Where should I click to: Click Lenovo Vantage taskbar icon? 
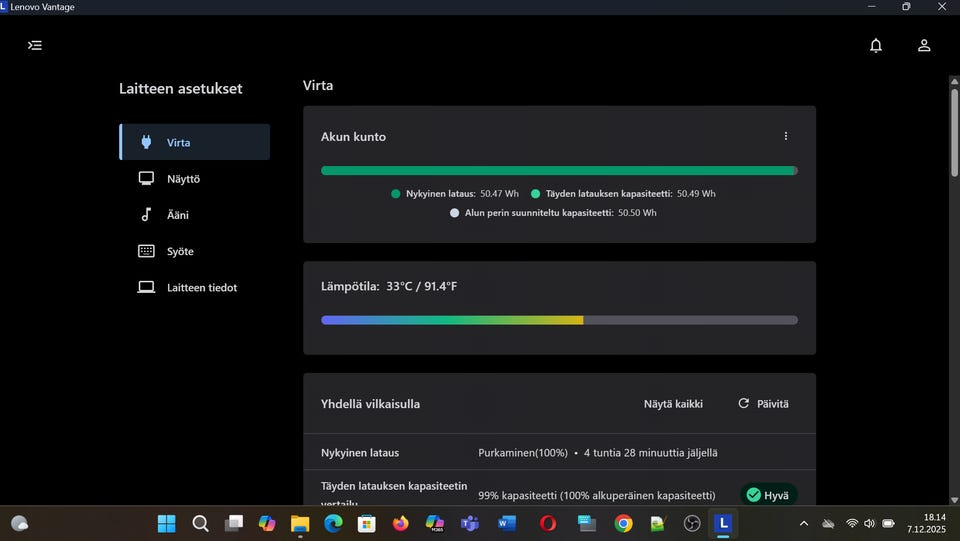tap(723, 524)
